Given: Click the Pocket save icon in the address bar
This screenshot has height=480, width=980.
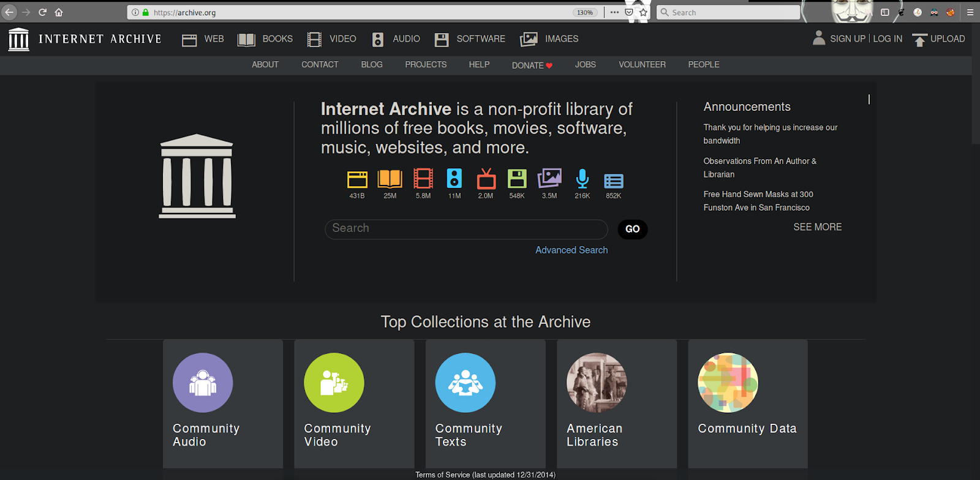Looking at the screenshot, I should 629,12.
